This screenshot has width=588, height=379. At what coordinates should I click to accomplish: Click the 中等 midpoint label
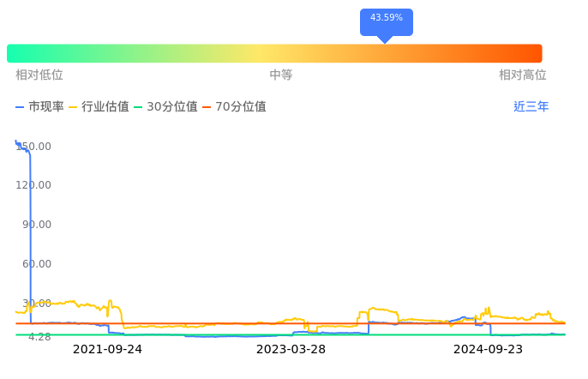point(281,75)
